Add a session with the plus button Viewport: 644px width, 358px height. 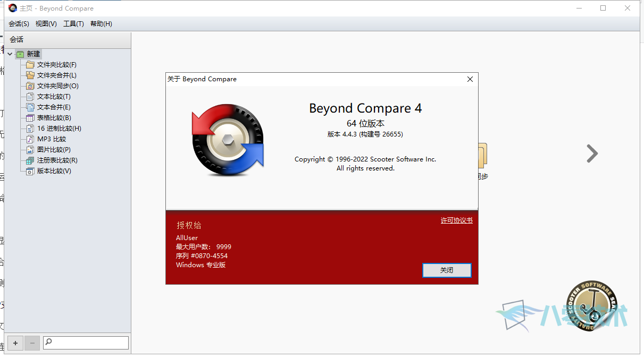pyautogui.click(x=15, y=343)
